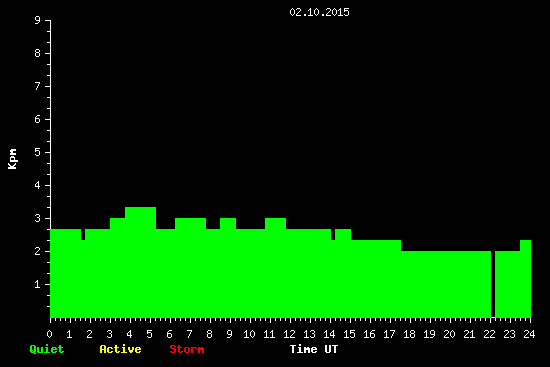Click hour 6 on time axis
The width and height of the screenshot is (550, 367).
169,334
